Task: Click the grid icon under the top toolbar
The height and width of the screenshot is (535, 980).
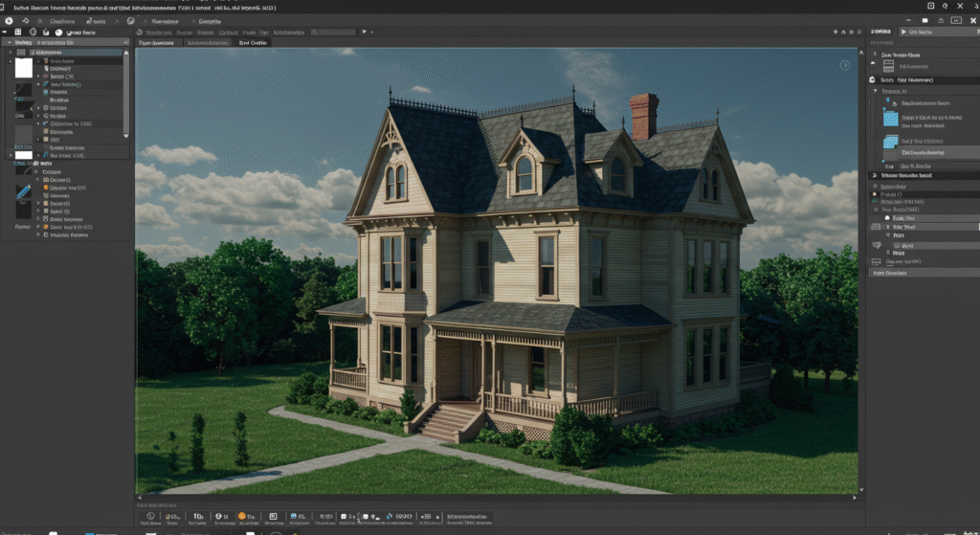Action: [x=17, y=32]
